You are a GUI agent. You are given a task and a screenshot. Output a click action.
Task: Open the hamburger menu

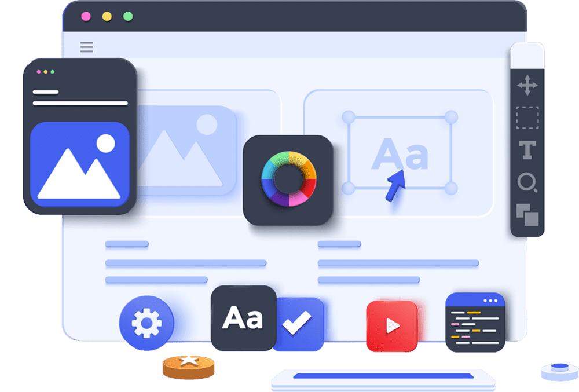(87, 47)
